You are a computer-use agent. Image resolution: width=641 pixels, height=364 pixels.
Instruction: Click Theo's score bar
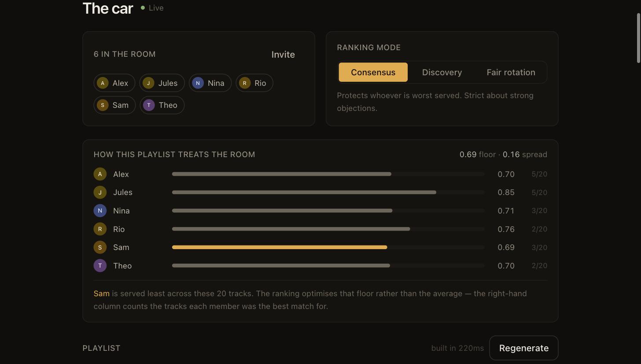pyautogui.click(x=328, y=266)
